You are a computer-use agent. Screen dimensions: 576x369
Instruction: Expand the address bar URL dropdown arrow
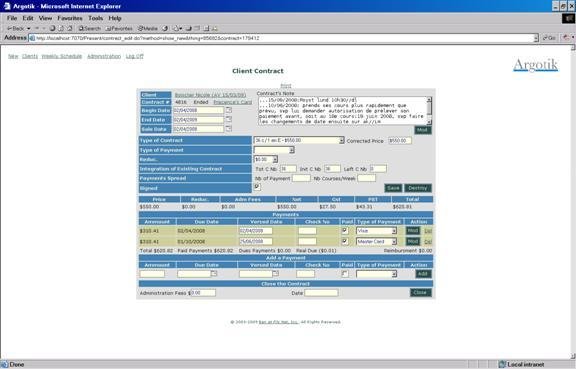(x=536, y=38)
